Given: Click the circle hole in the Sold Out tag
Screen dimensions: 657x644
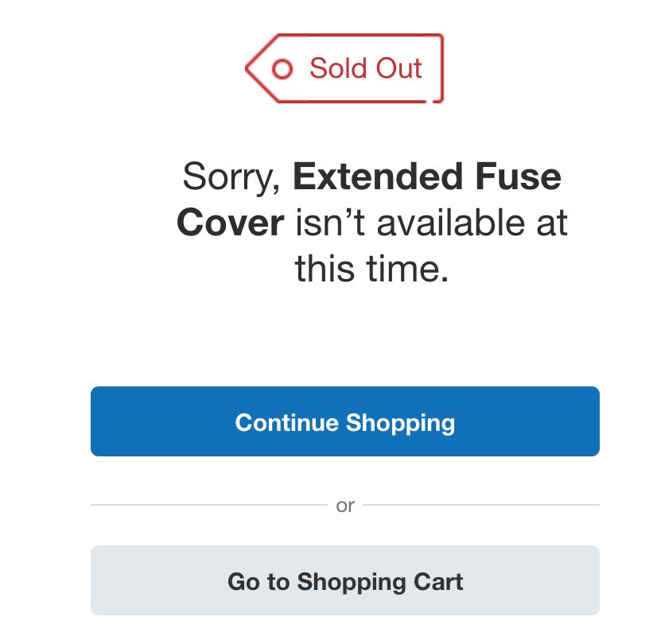Looking at the screenshot, I should (x=282, y=68).
